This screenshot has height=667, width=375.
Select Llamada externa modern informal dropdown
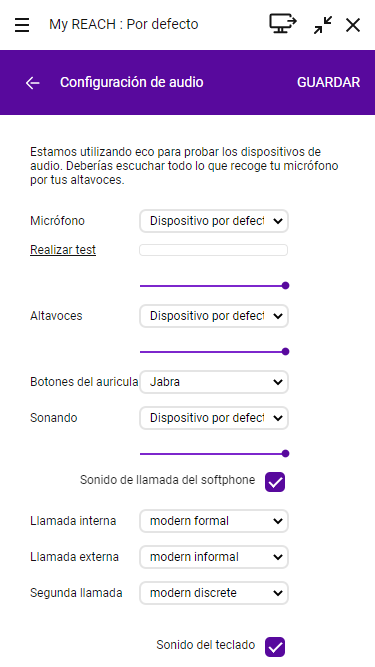click(214, 557)
